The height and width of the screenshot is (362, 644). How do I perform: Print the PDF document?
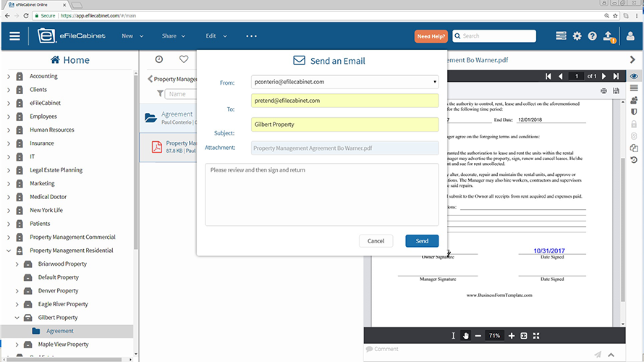(603, 90)
